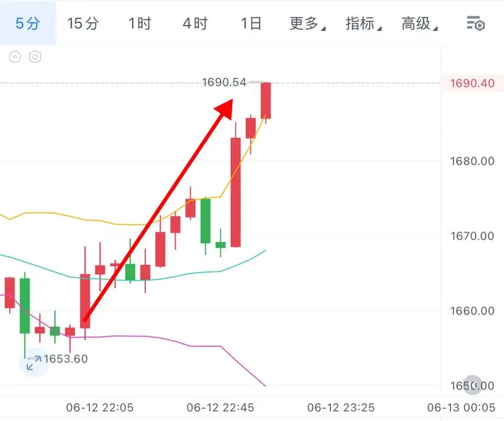Switch to the 1时 timeframe

coord(139,24)
